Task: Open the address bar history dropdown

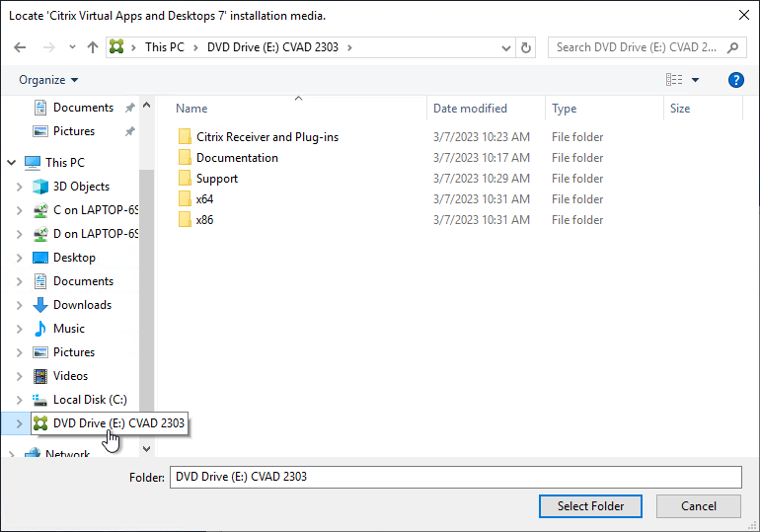Action: (506, 48)
